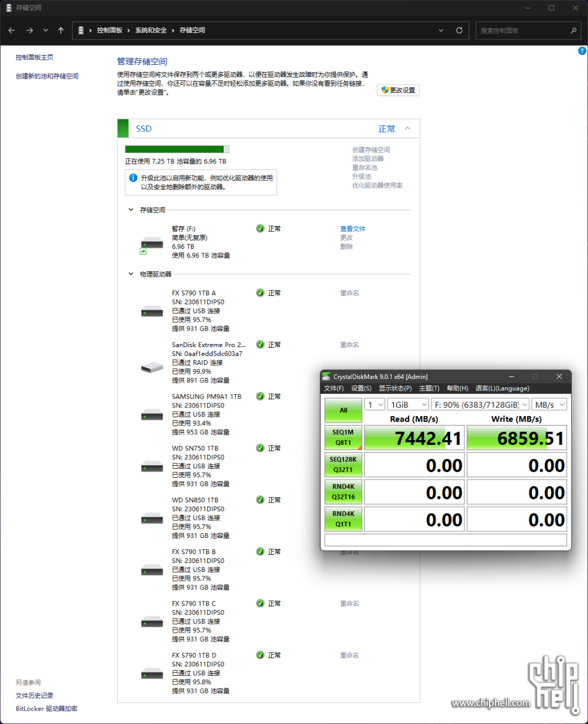588x724 pixels.
Task: Open the blue help question mark icon
Action: [581, 52]
